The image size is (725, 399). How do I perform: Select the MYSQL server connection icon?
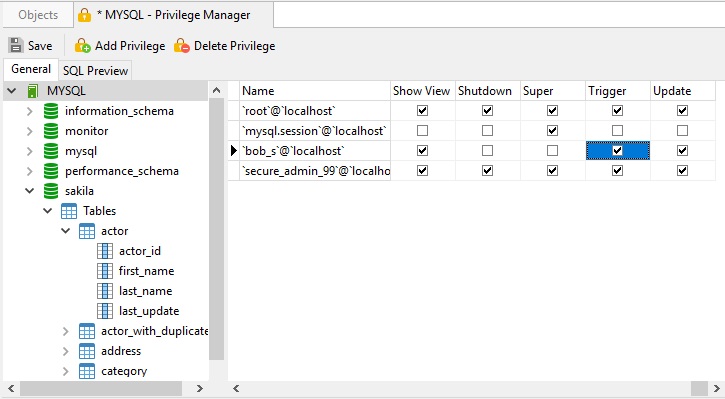tap(32, 91)
